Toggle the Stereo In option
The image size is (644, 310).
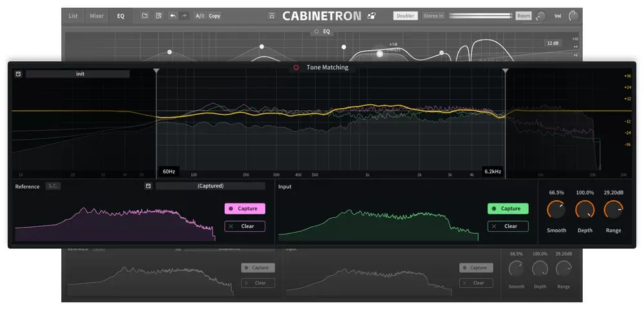(x=433, y=15)
